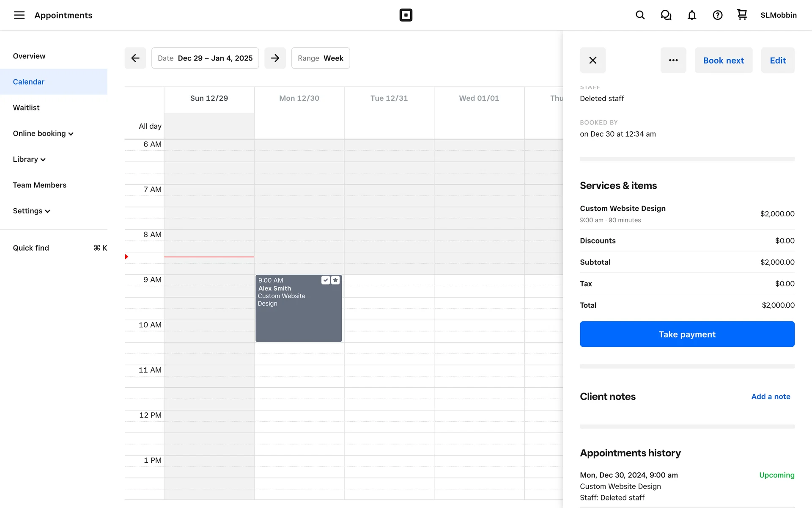Click the Take payment button
This screenshot has height=508, width=812.
click(x=687, y=334)
